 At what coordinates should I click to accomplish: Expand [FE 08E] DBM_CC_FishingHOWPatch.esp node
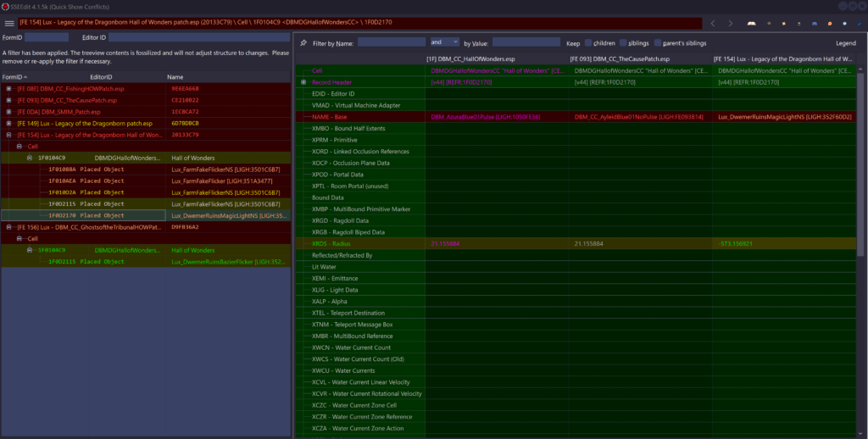click(8, 89)
